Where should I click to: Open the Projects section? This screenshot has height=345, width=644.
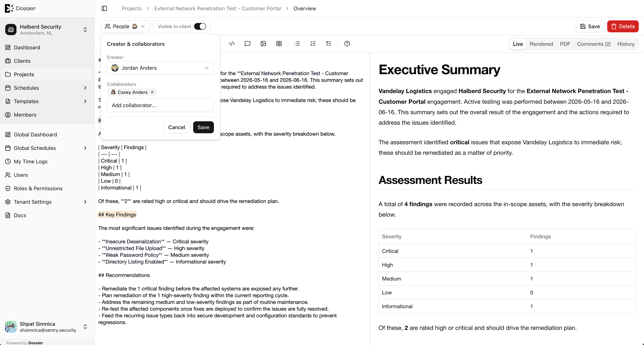47,74
